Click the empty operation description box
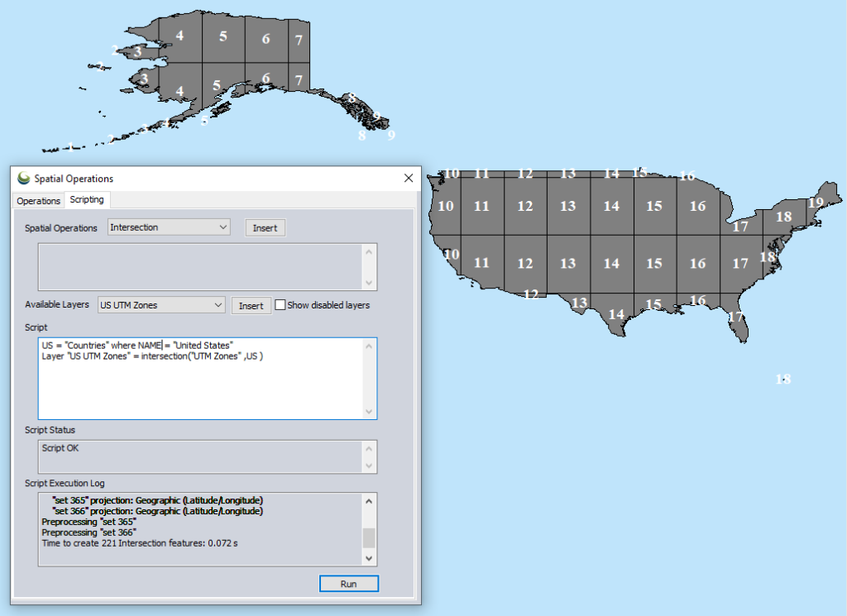Image resolution: width=847 pixels, height=616 pixels. (x=201, y=267)
